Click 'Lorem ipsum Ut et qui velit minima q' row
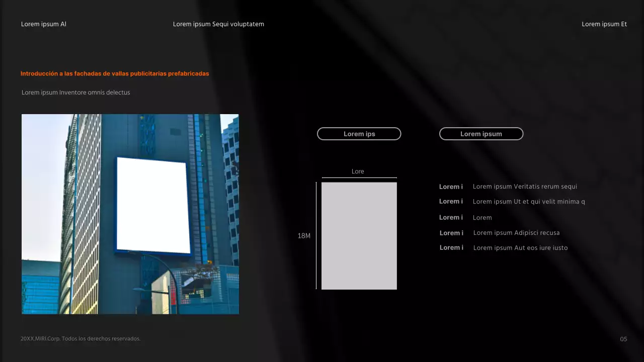 point(529,202)
